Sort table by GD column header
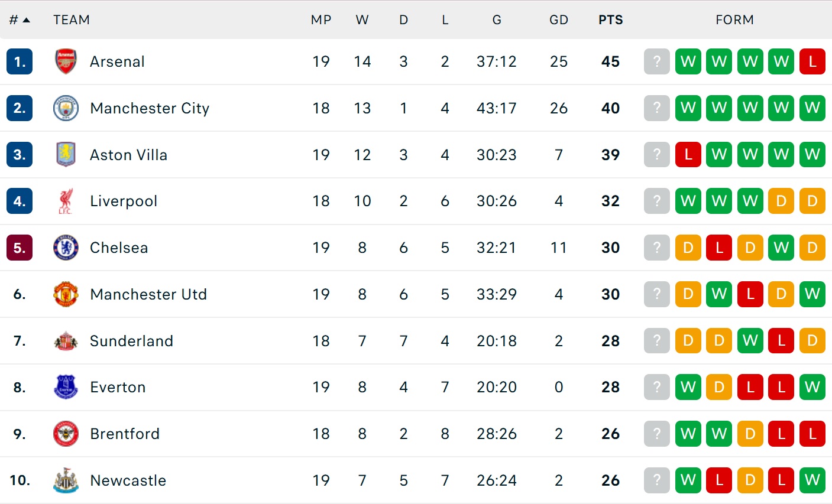 (x=558, y=20)
